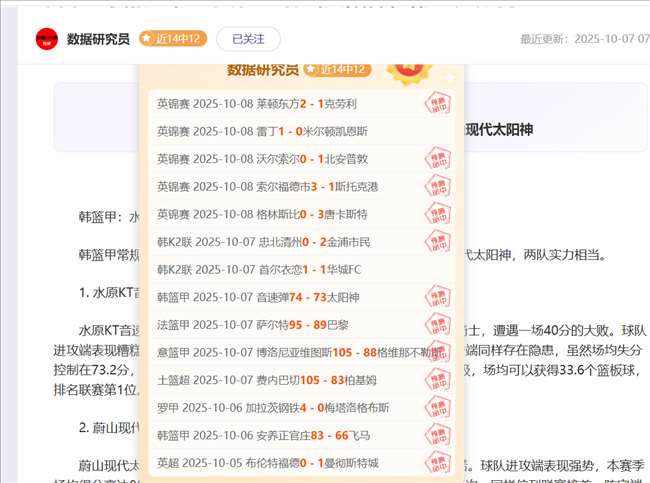The image size is (650, 483).
Task: Click the hit stamp on 莱顿东方 row
Action: pos(436,104)
